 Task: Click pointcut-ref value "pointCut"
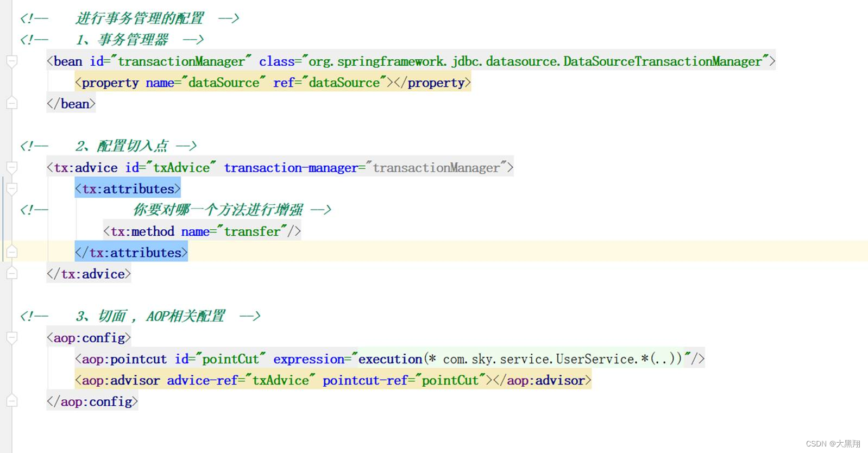(x=450, y=380)
